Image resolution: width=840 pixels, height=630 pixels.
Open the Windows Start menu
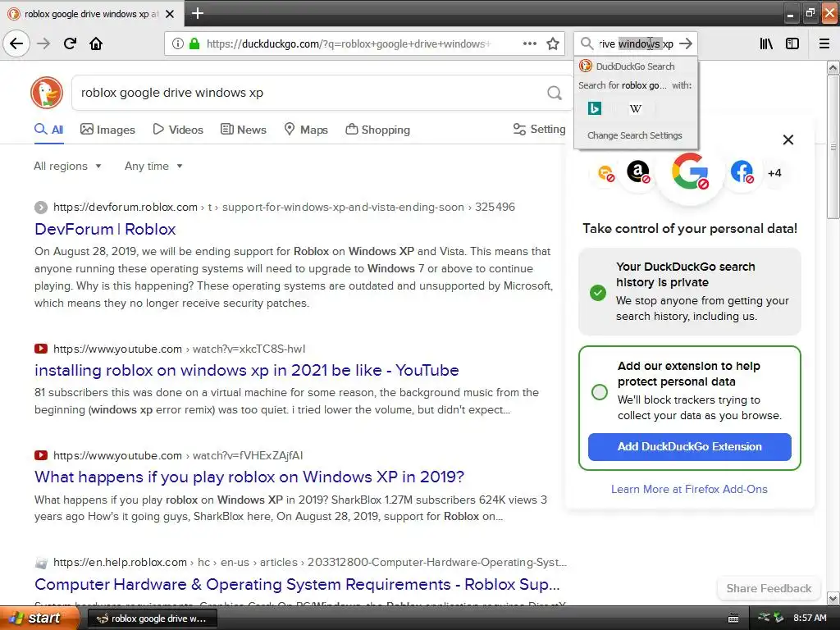[39, 618]
